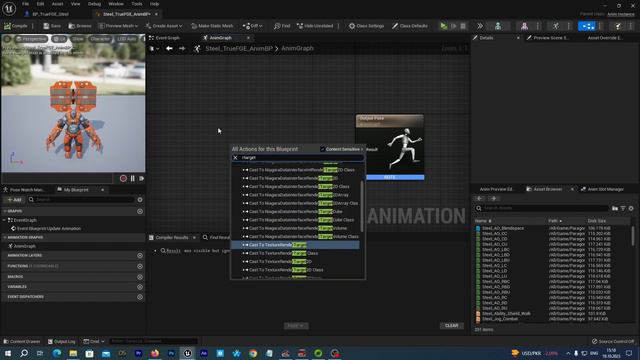The height and width of the screenshot is (360, 640).
Task: Open the viewport Character menu
Action: coord(100,39)
